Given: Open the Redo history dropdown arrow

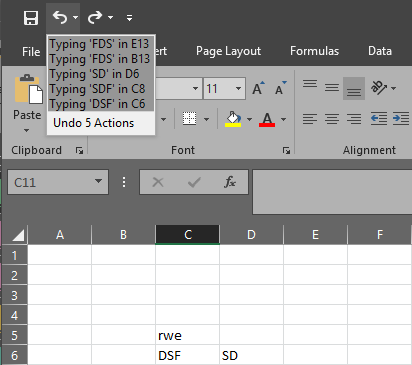Looking at the screenshot, I should click(110, 17).
